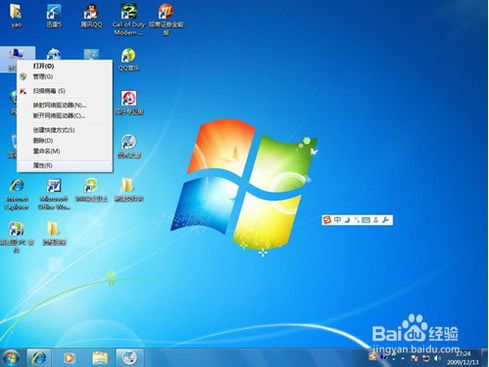The width and height of the screenshot is (489, 367).
Task: Open the 腾讯QQ penguin shortcut
Action: pyautogui.click(x=91, y=15)
